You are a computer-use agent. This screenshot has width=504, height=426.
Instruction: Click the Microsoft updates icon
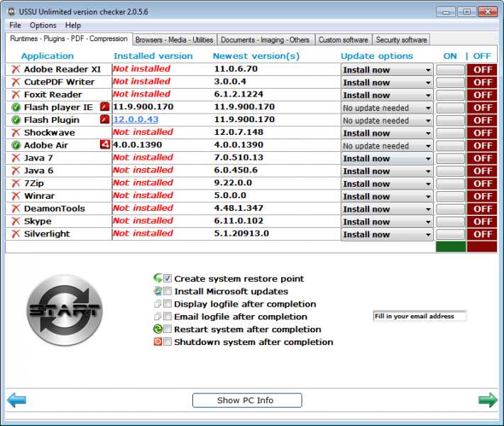click(158, 291)
